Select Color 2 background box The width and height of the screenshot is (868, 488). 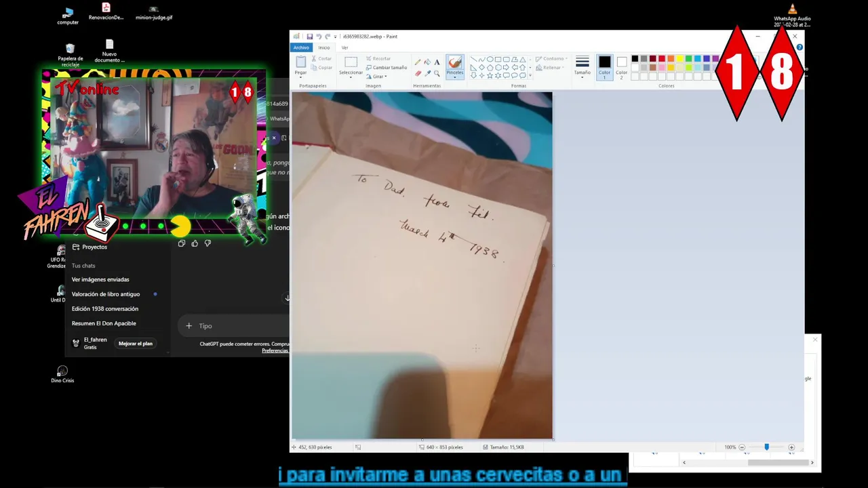(x=622, y=67)
